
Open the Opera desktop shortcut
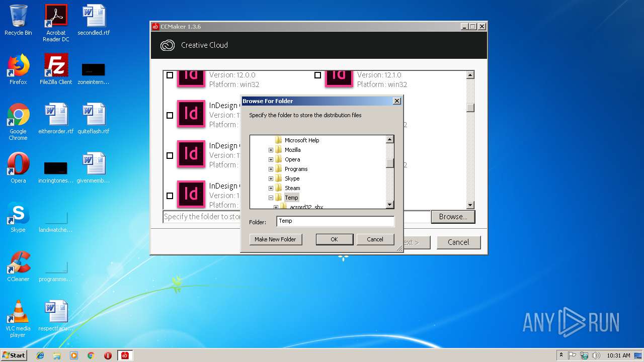pyautogui.click(x=18, y=168)
